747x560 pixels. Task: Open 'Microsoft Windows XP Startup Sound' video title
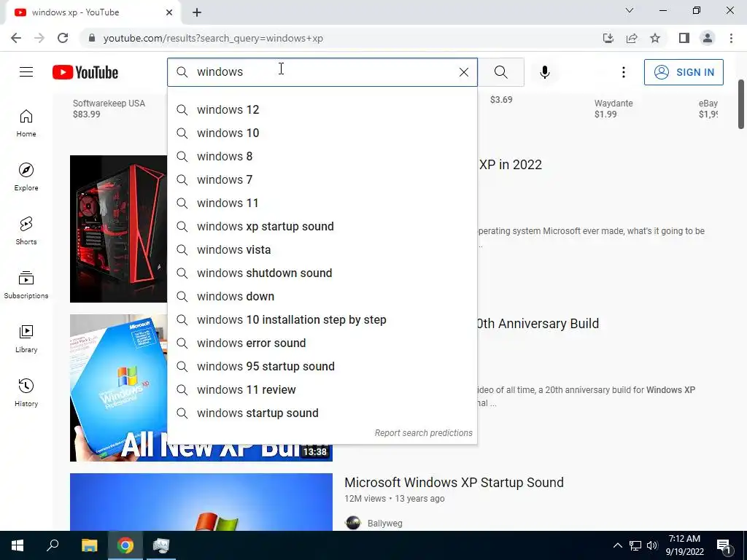tap(454, 483)
